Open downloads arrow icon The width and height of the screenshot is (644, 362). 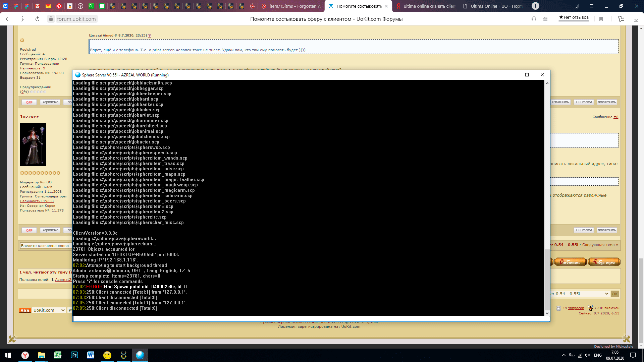coord(636,19)
